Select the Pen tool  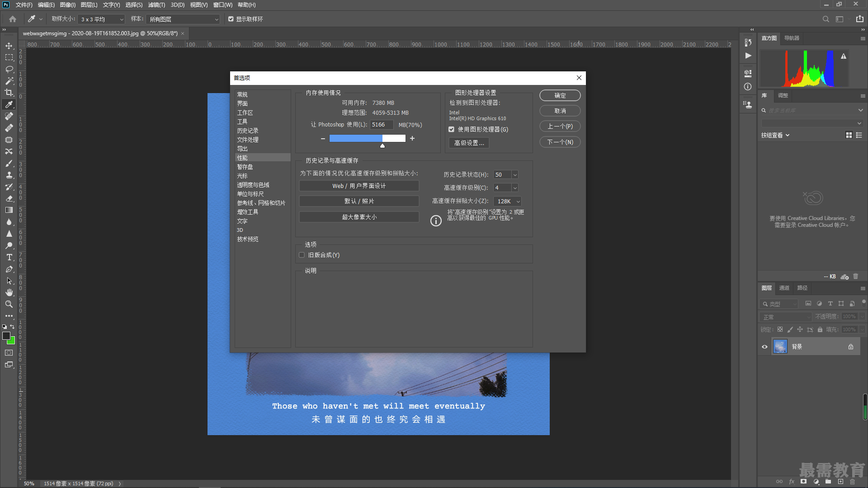[x=9, y=269]
